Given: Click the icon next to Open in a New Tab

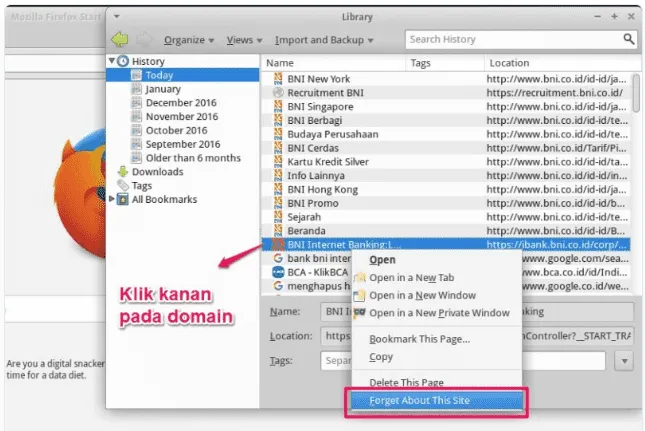Looking at the screenshot, I should pyautogui.click(x=360, y=278).
